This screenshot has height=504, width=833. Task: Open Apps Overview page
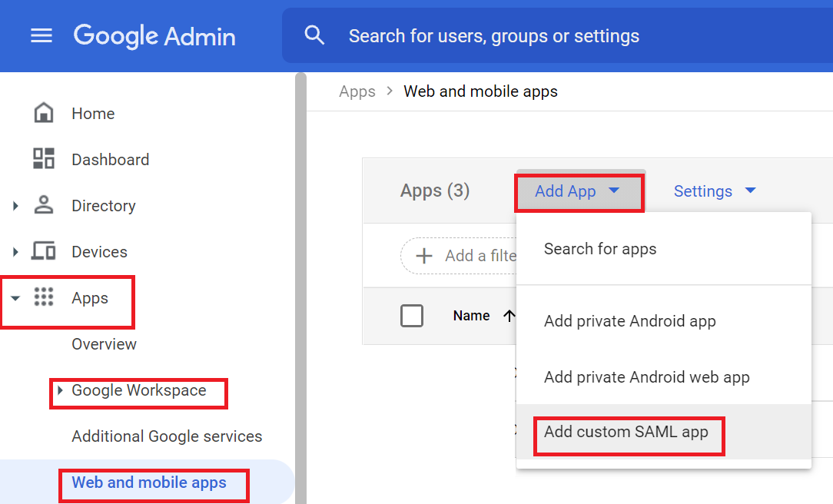pos(105,344)
